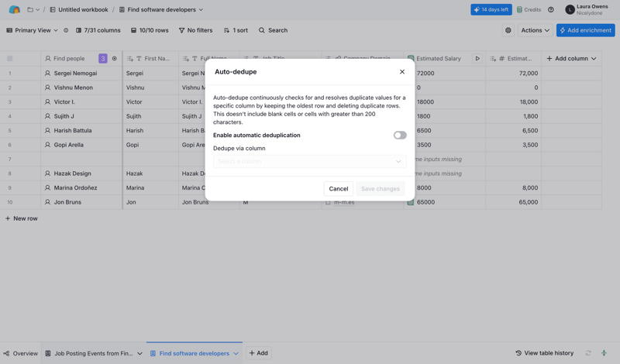Click the view info icon beside Primary View

[66, 30]
